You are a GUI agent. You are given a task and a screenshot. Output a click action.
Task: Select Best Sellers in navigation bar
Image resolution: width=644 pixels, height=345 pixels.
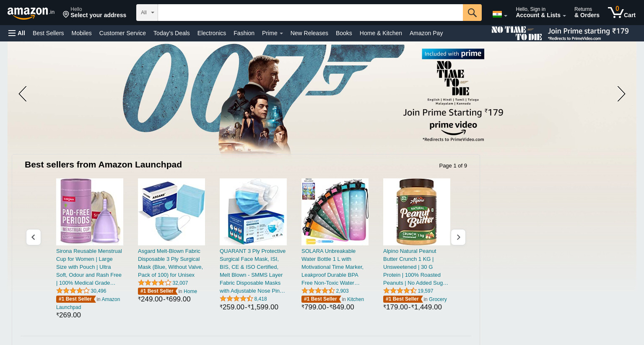tap(48, 33)
